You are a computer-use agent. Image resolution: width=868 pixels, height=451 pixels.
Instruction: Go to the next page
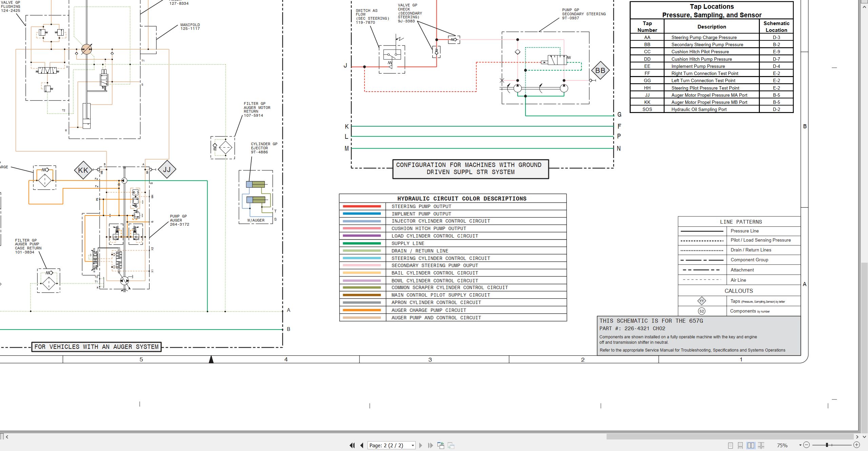click(421, 445)
